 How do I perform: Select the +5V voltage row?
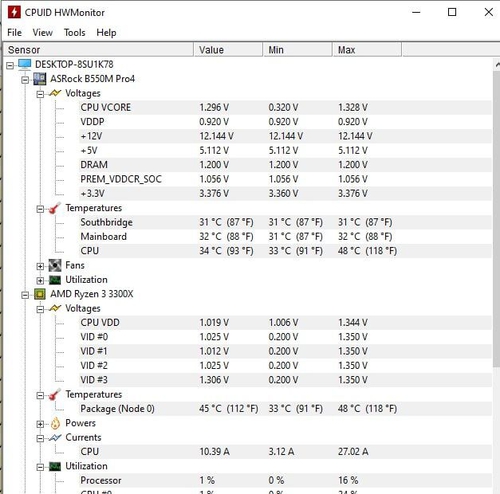(x=285, y=150)
